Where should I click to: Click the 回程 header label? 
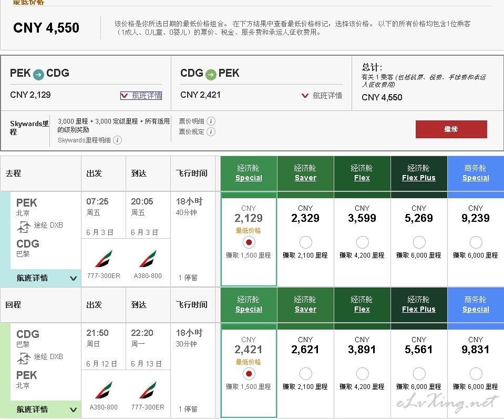point(13,304)
